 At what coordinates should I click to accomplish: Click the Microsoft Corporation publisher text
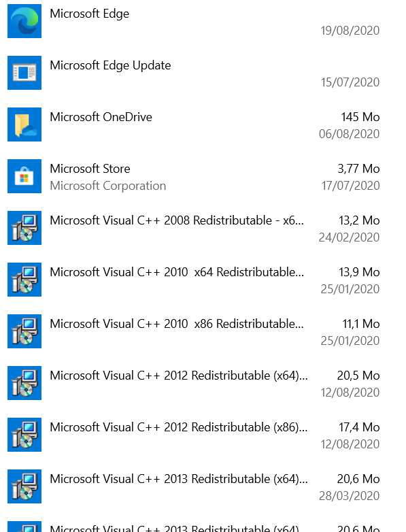(108, 186)
